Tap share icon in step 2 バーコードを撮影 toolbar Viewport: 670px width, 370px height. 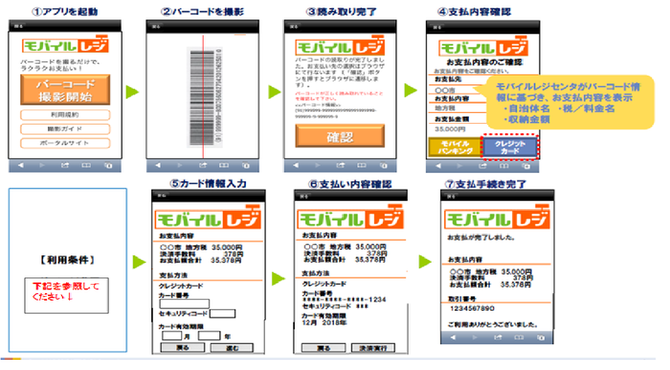point(203,165)
